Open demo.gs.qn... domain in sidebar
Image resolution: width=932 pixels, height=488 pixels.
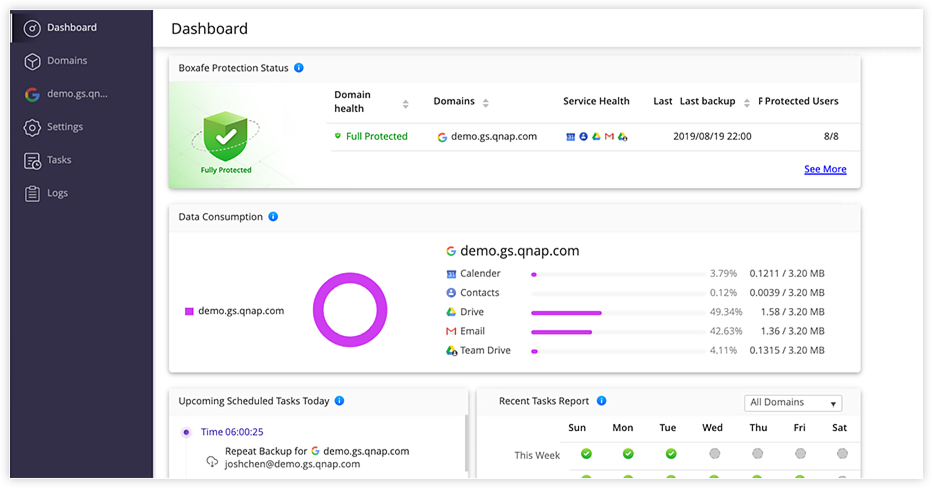[77, 94]
